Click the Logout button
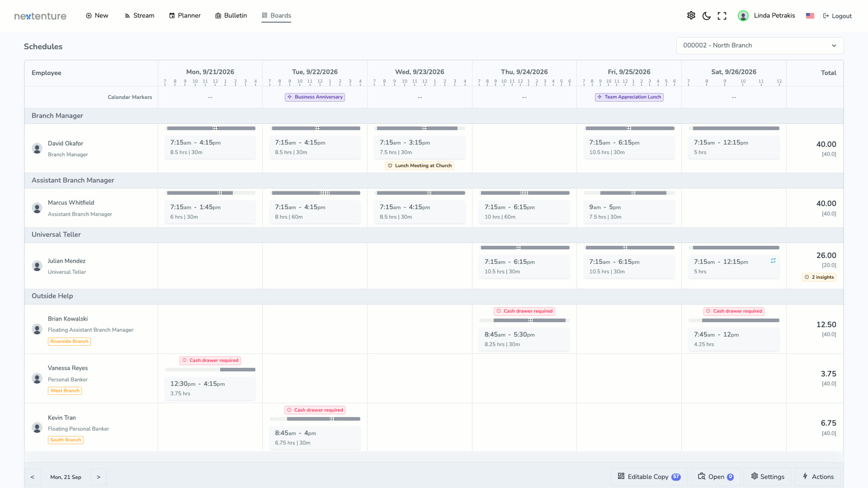 point(837,16)
